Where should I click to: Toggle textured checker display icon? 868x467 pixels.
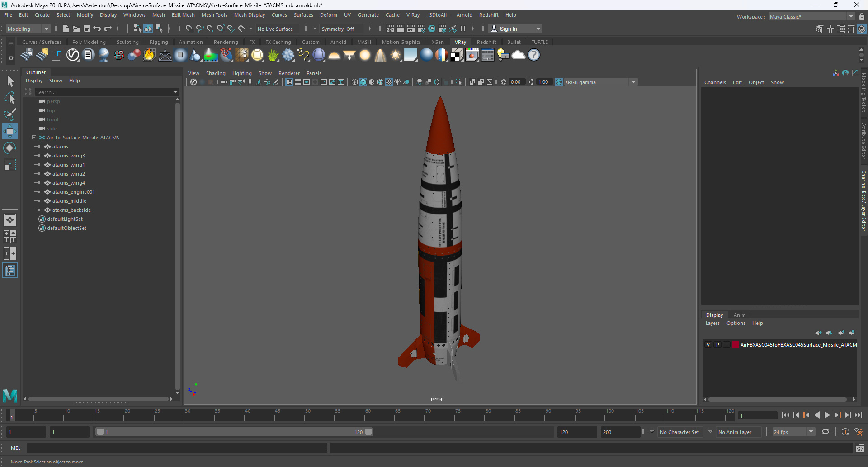[x=389, y=82]
